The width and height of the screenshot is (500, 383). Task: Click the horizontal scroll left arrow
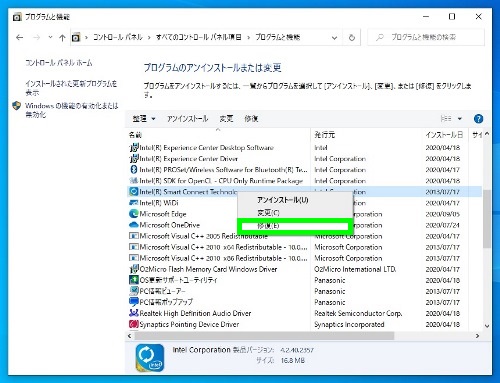pos(130,336)
